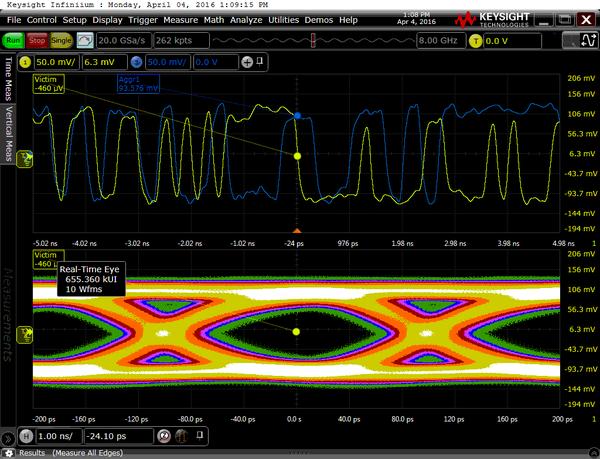Viewport: 600px width, 459px height.
Task: Open the Math menu
Action: 214,20
